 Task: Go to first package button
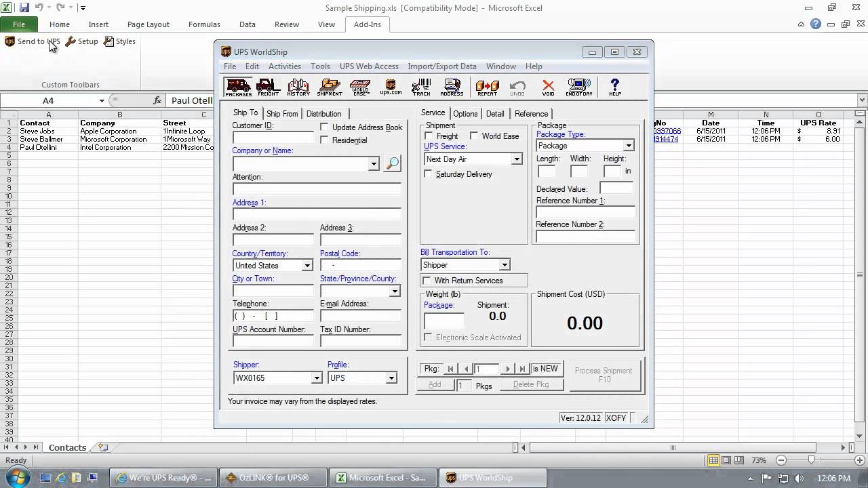(451, 369)
